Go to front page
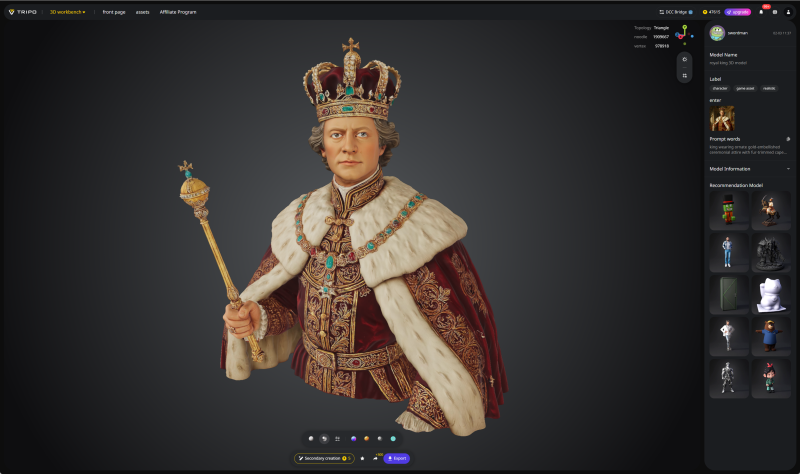 (x=114, y=12)
